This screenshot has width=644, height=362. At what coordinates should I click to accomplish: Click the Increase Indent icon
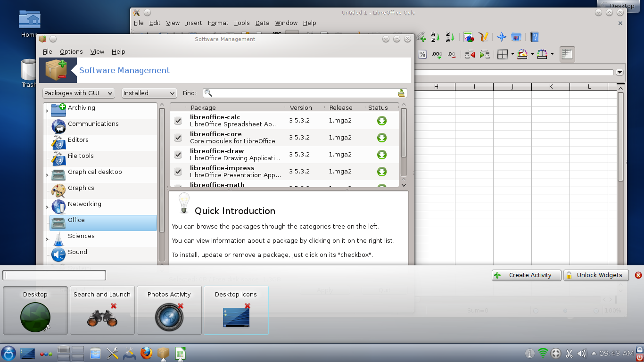(485, 55)
